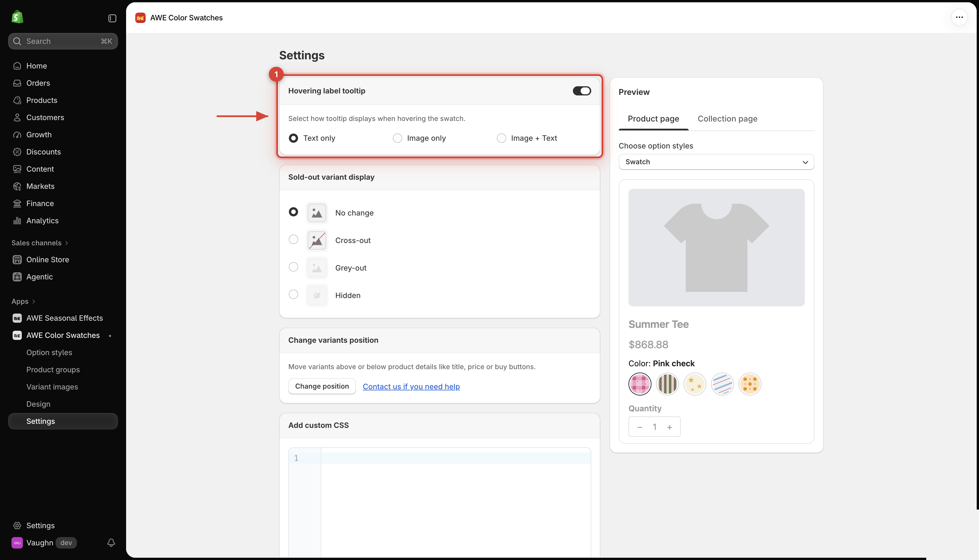Click AWE Seasonal Effects app icon

[17, 318]
